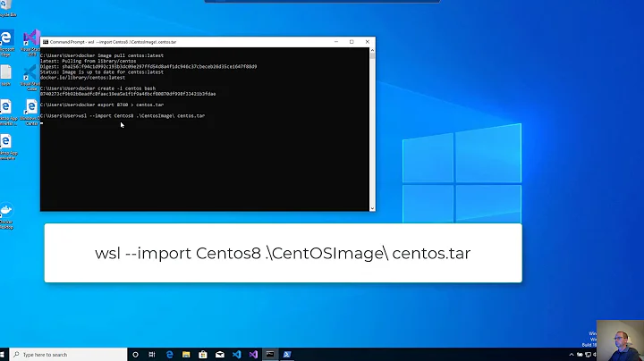Click the 'wsl --import Centos8' command in terminal
Viewport: 644px width, 361px height.
(x=123, y=115)
